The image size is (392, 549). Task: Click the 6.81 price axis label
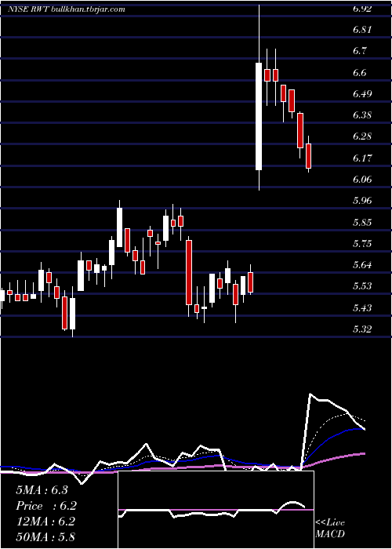coord(362,30)
